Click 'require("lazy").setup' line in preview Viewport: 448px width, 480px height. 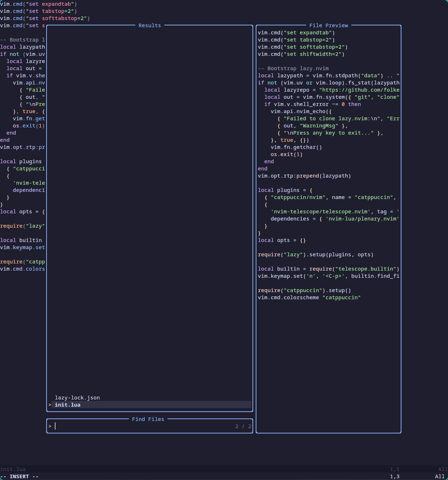(x=316, y=254)
